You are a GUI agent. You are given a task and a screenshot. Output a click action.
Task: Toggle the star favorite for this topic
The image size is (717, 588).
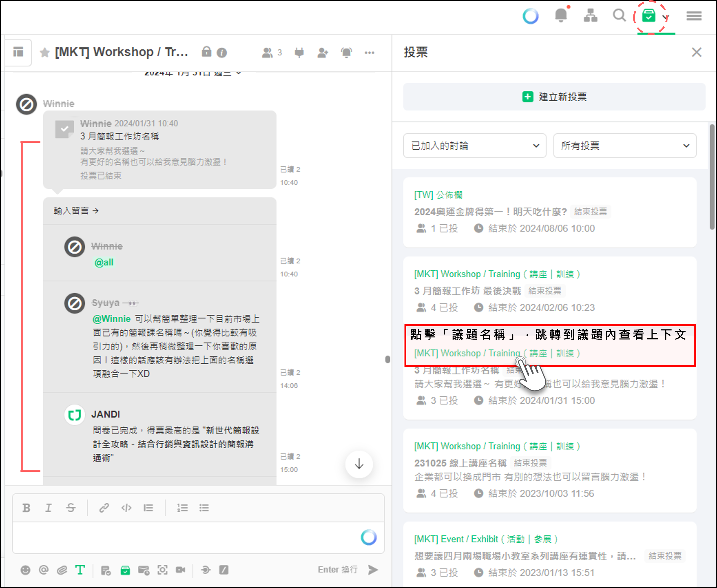(44, 53)
